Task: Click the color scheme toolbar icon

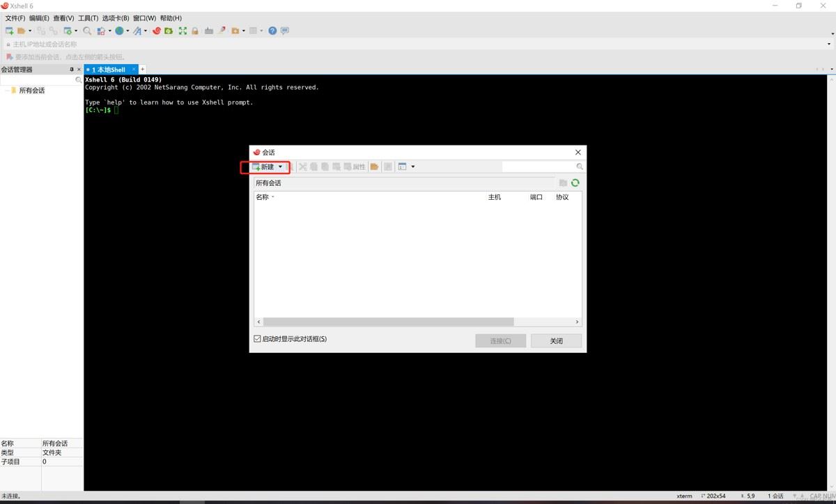Action: (x=101, y=31)
